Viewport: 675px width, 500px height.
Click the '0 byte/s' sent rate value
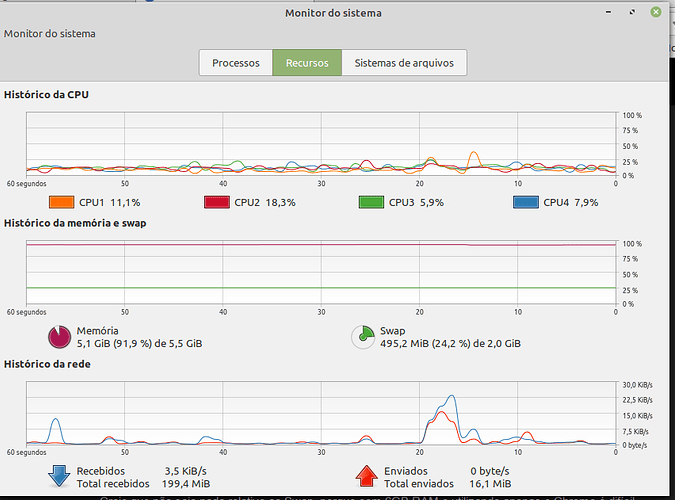point(490,471)
